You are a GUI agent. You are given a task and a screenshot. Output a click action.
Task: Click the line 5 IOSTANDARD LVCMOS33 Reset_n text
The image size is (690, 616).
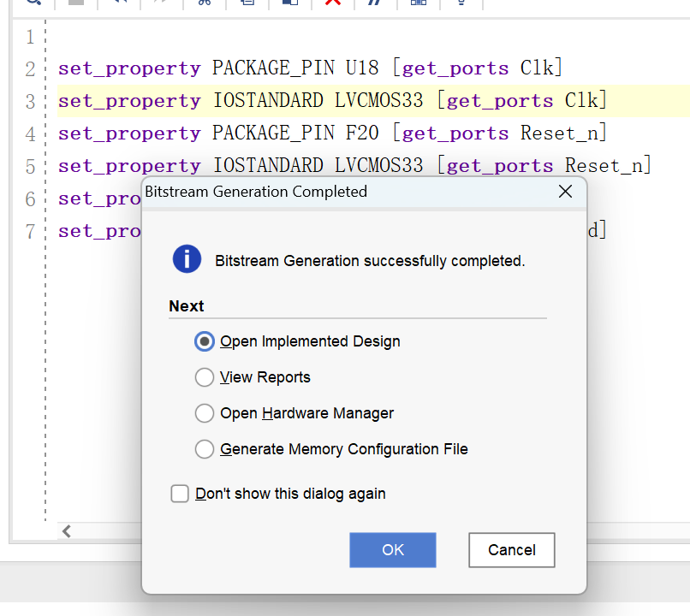point(354,166)
